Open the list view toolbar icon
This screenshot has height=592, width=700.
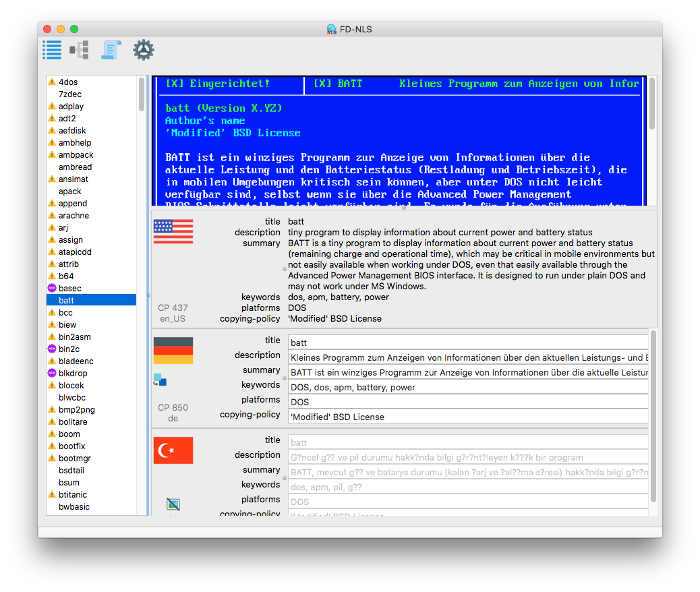pos(52,50)
